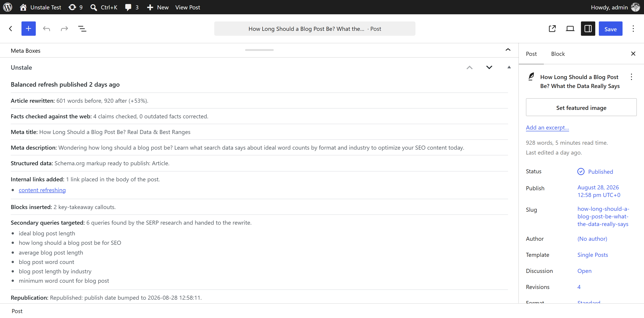Viewport: 644px width, 318px height.
Task: Go back using the editor back arrow
Action: [x=11, y=28]
